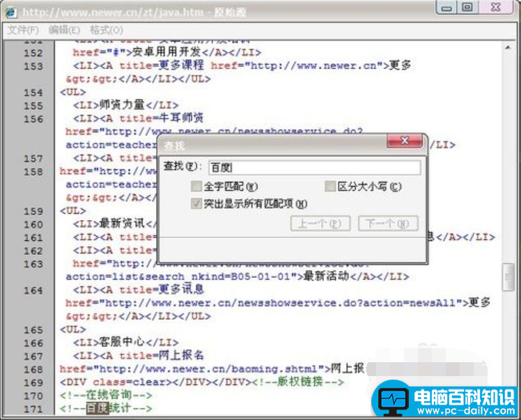Click the scrollbar up arrow

pos(508,47)
